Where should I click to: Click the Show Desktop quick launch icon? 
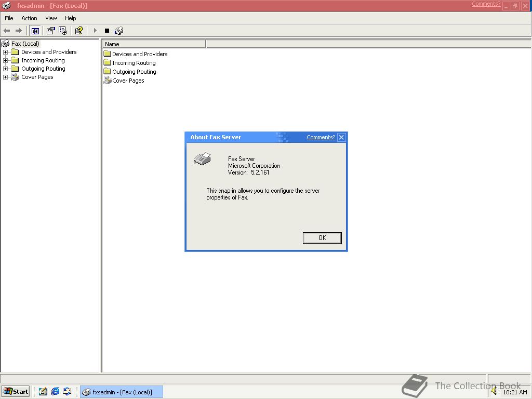pyautogui.click(x=43, y=392)
